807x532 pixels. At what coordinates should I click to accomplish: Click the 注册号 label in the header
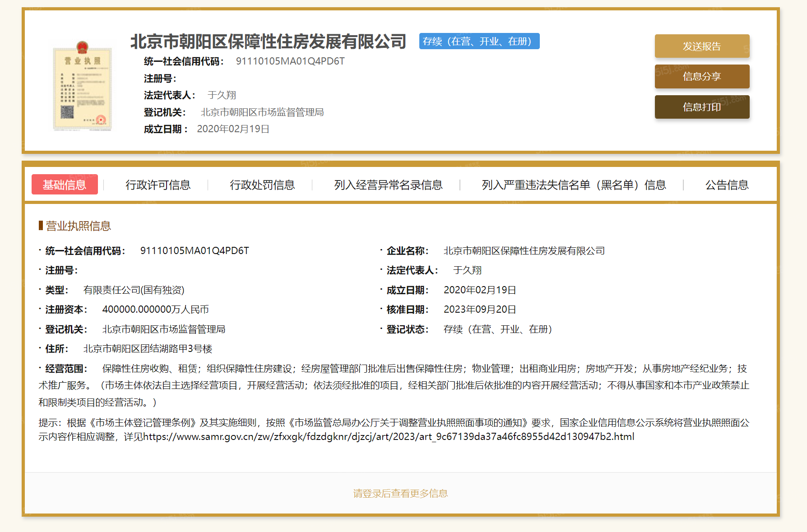pos(160,79)
